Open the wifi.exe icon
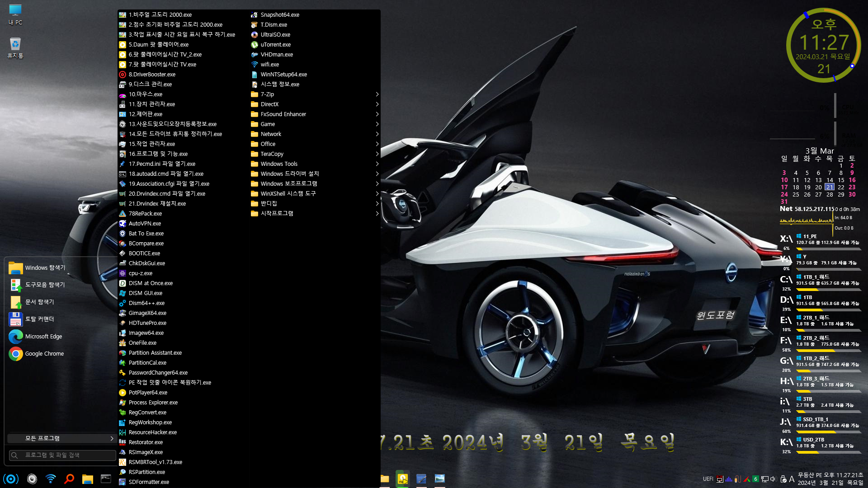Screen dimensions: 868x488 [x=255, y=65]
